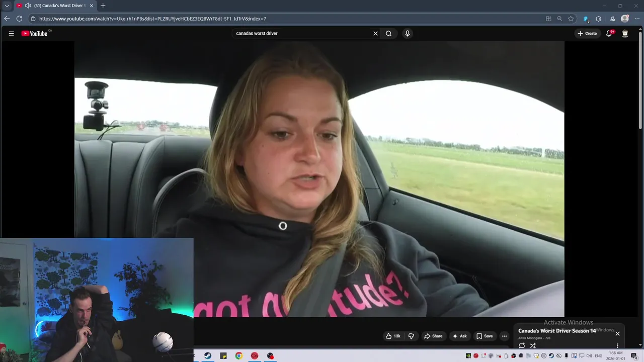Bookmark this page with star icon
The height and width of the screenshot is (362, 644).
click(x=571, y=19)
